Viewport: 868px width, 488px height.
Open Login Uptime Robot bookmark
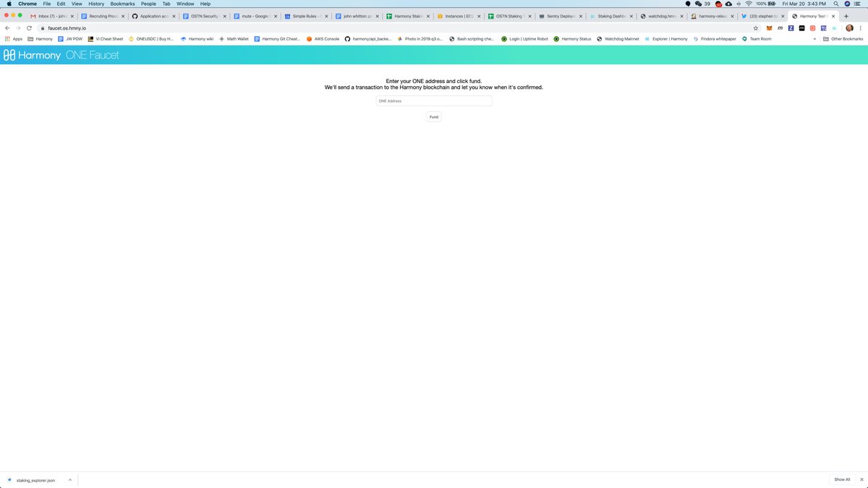[x=525, y=38]
